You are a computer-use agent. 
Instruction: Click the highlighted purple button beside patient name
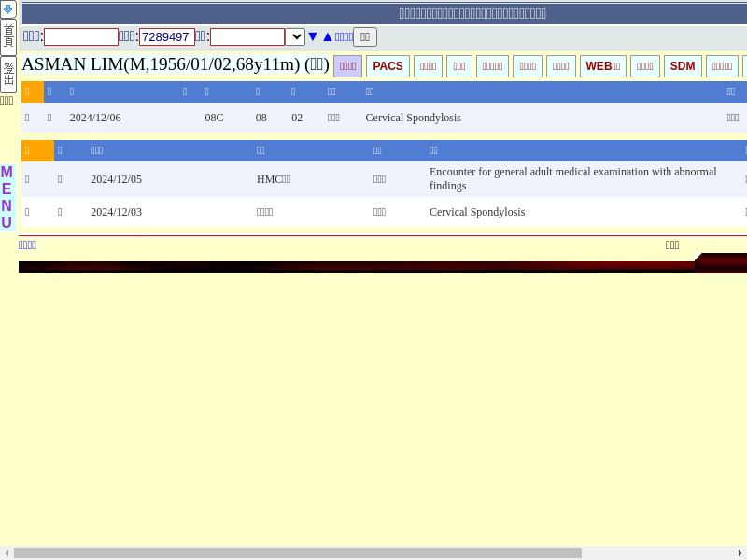[347, 66]
